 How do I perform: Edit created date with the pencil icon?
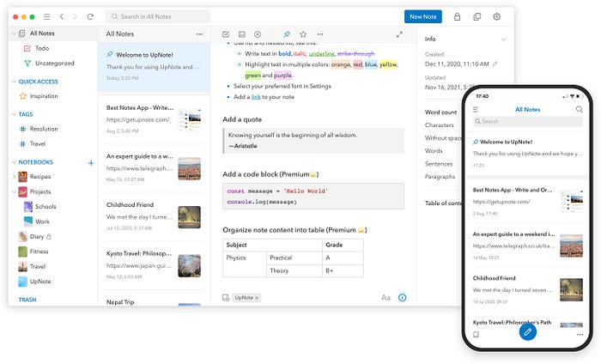point(495,64)
